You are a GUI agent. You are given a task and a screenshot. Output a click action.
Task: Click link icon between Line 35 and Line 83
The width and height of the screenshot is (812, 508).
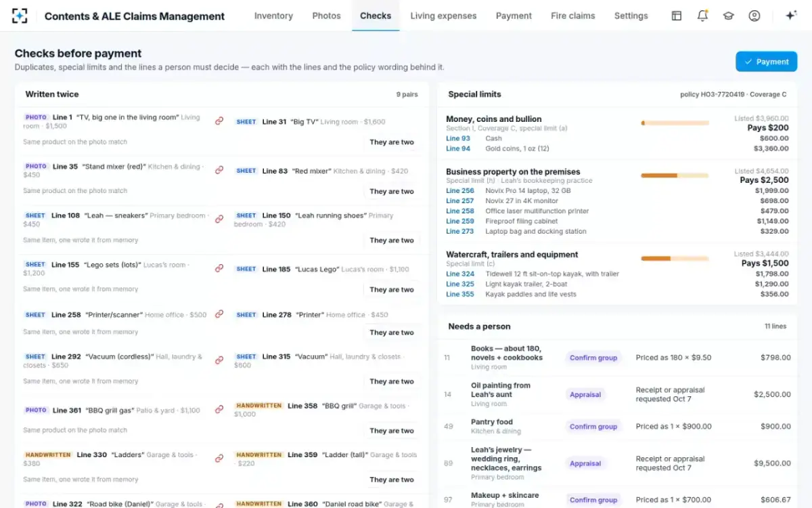[219, 171]
